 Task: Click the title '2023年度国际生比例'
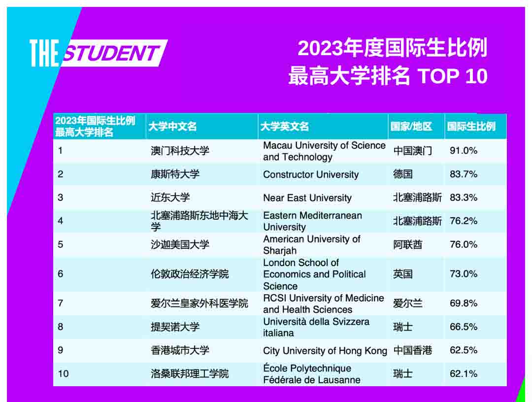tap(393, 48)
